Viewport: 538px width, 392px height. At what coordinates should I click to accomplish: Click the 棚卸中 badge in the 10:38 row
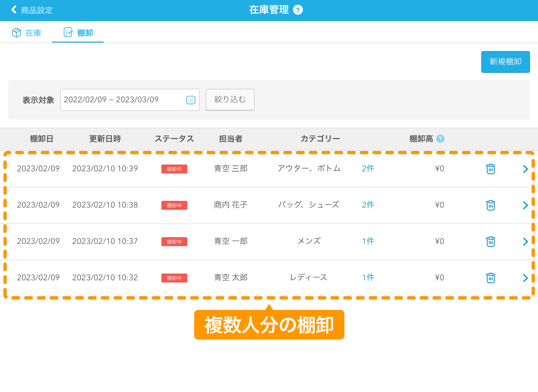pos(174,205)
